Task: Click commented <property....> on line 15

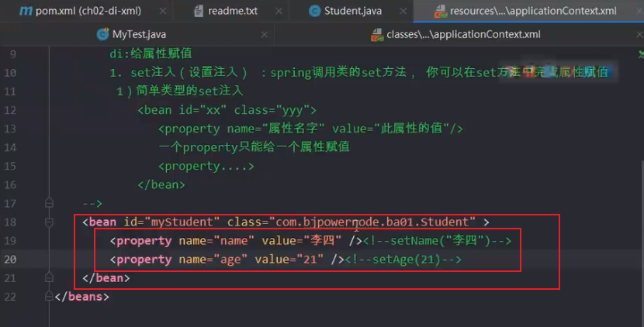Action: (x=206, y=166)
